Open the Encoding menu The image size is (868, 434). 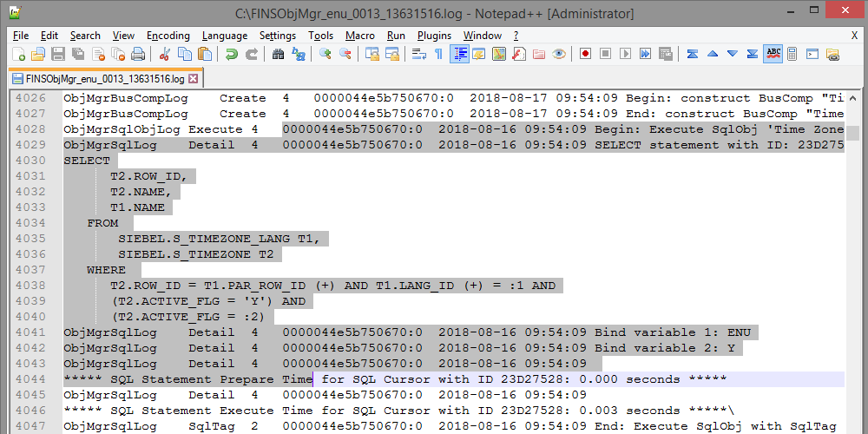pyautogui.click(x=168, y=36)
